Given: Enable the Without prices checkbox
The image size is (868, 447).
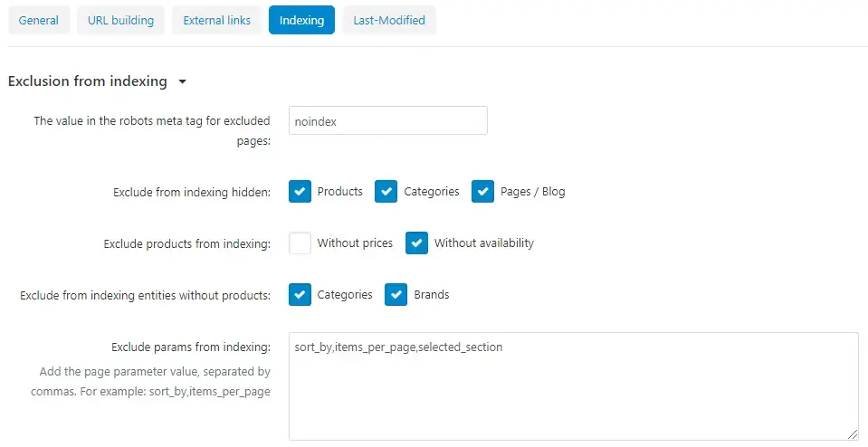Looking at the screenshot, I should (x=300, y=243).
